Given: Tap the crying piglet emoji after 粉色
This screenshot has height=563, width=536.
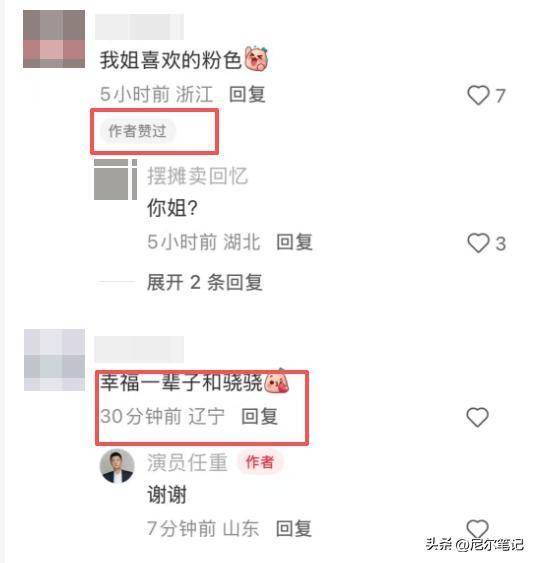Looking at the screenshot, I should pyautogui.click(x=257, y=59).
